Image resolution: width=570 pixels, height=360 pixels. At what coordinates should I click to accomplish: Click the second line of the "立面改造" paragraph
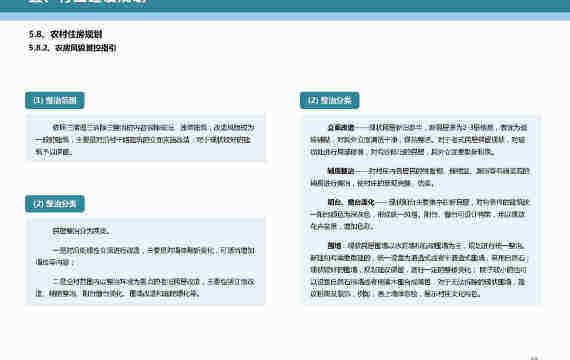pyautogui.click(x=418, y=139)
